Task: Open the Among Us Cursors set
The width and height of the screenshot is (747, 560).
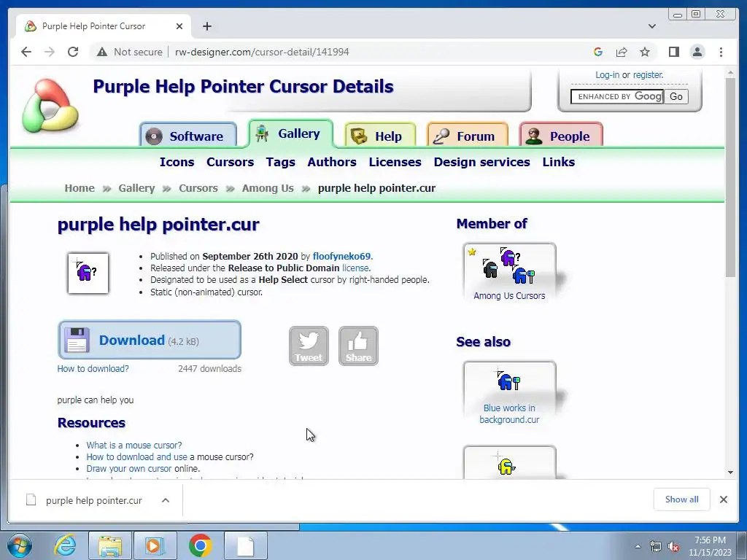Action: pos(509,273)
